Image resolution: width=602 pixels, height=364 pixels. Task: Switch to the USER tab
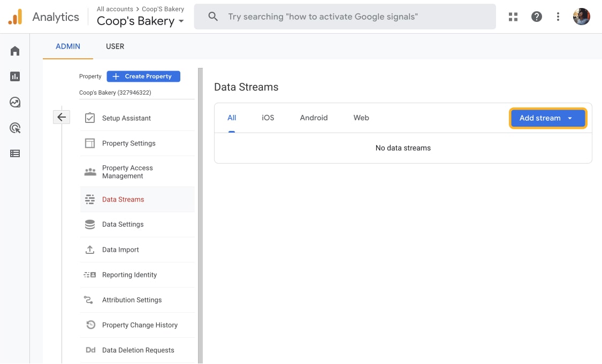click(x=115, y=47)
